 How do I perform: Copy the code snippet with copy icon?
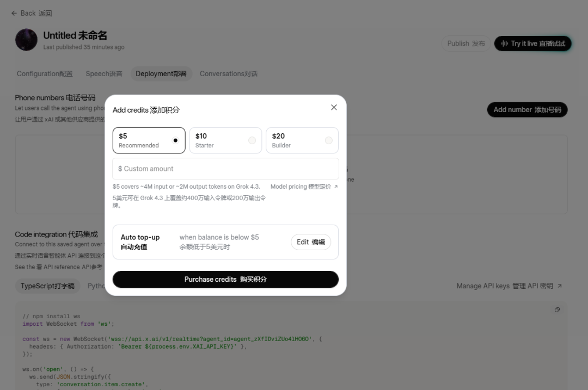558,310
